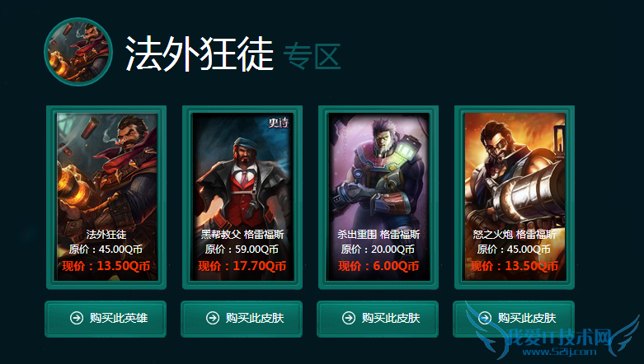Click the 现价 17.70Q币 price text
Screen dimensions: 644x364
coord(242,266)
